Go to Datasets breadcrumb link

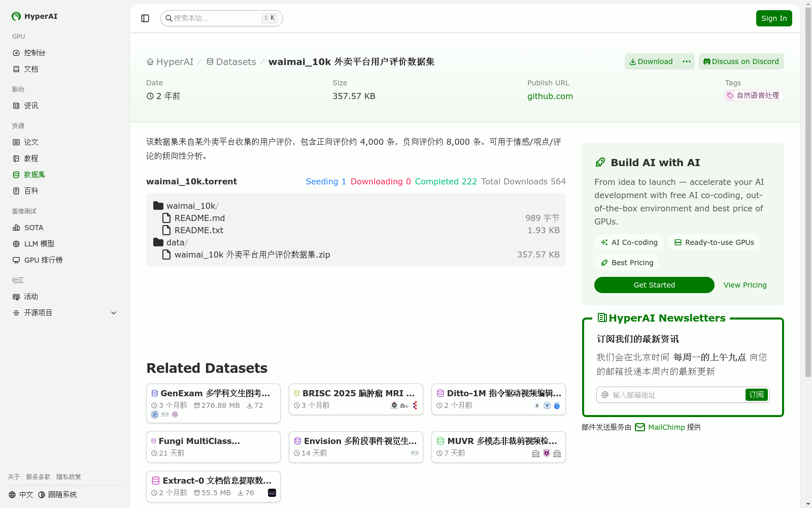pyautogui.click(x=231, y=62)
